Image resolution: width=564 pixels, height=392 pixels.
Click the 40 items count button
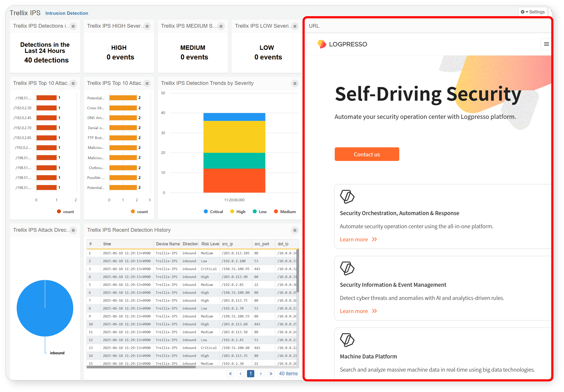(288, 373)
